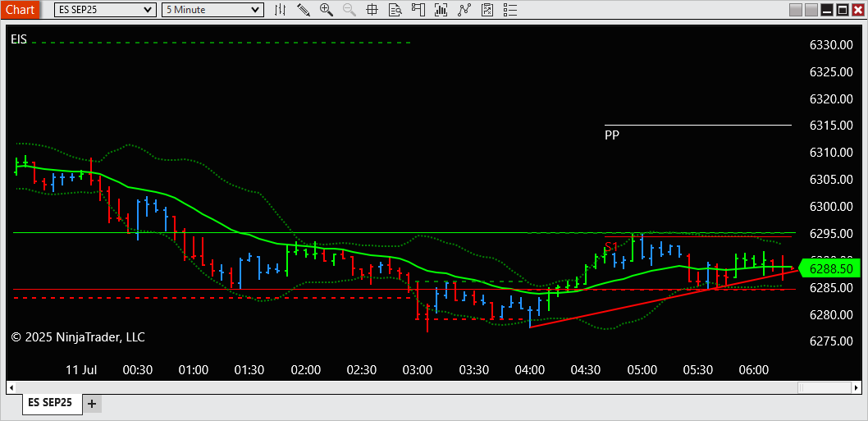Minimize the Chart window
Viewport: 868px width, 421px height.
point(827,10)
